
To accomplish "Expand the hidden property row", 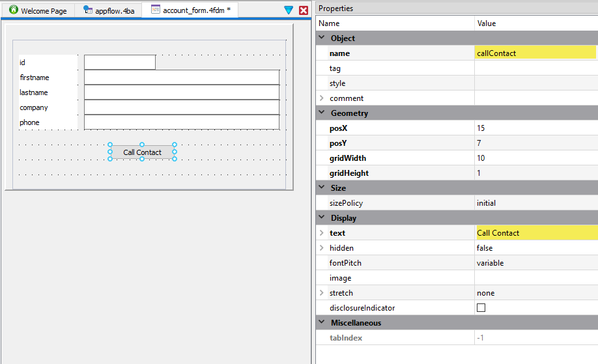I will [321, 248].
